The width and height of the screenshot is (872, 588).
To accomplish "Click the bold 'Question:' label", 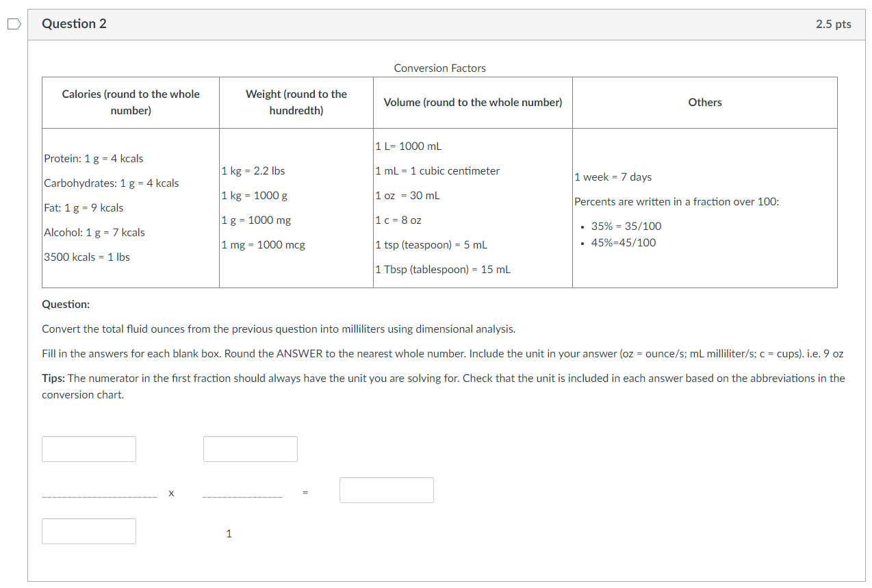I will pos(66,305).
